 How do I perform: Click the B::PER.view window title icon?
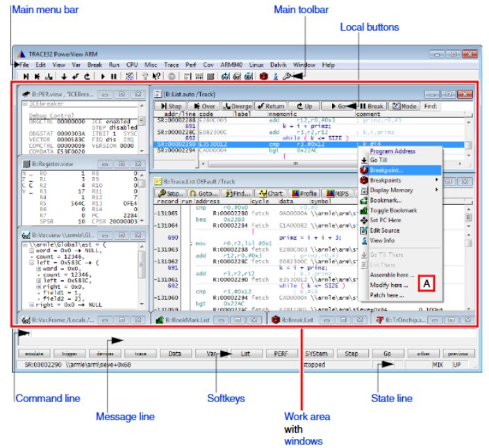coord(26,94)
